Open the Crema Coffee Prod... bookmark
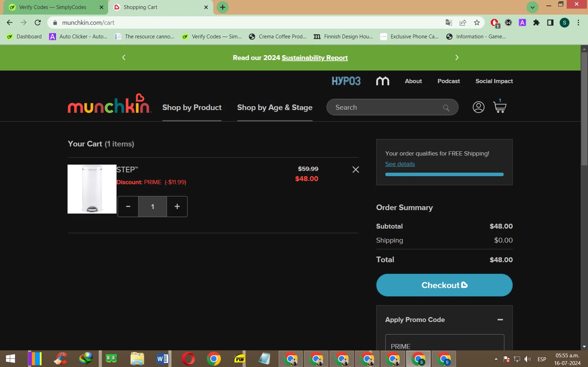Image resolution: width=588 pixels, height=367 pixels. [x=278, y=36]
